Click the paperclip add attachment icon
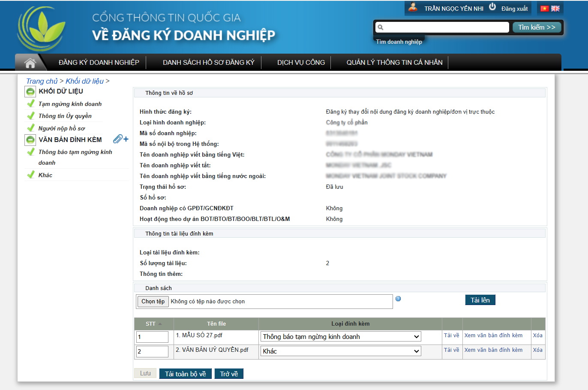588x390 pixels. coord(120,139)
